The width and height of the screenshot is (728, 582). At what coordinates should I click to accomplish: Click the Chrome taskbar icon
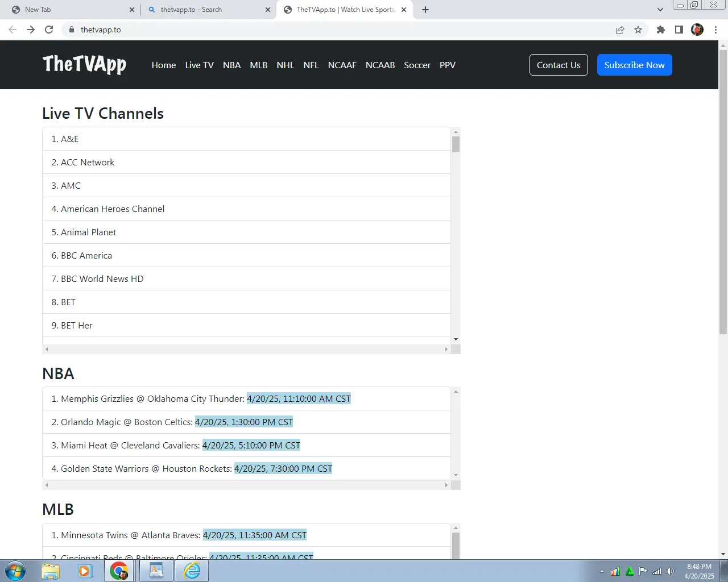tap(119, 571)
